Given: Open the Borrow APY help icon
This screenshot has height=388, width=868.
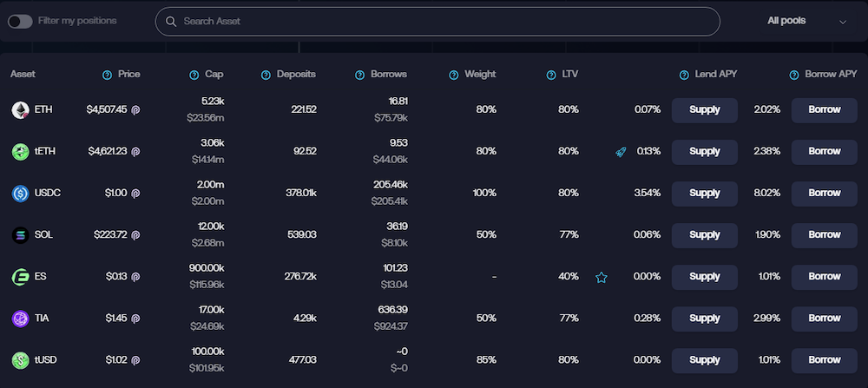Looking at the screenshot, I should (794, 75).
